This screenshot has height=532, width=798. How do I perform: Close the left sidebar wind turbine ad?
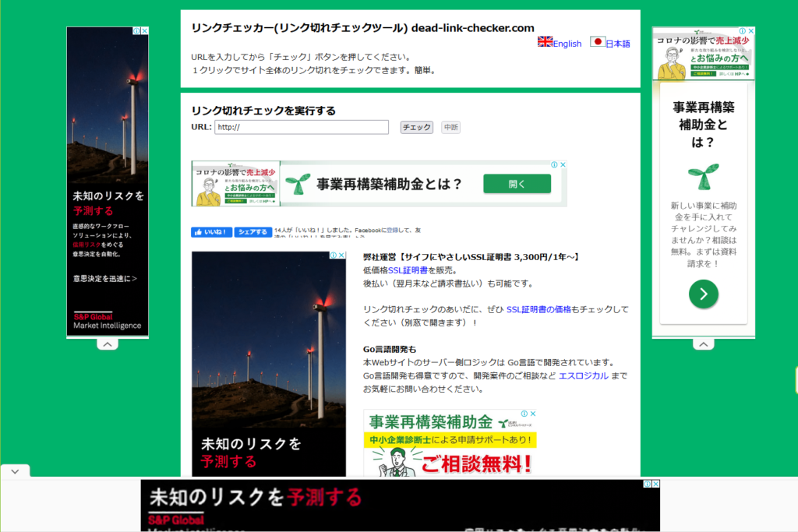pyautogui.click(x=144, y=31)
